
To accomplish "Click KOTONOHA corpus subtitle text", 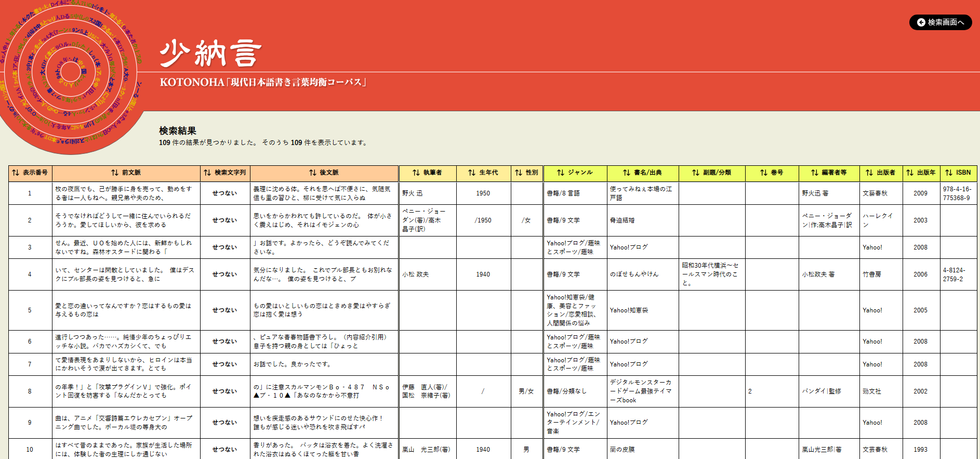I will tap(263, 82).
